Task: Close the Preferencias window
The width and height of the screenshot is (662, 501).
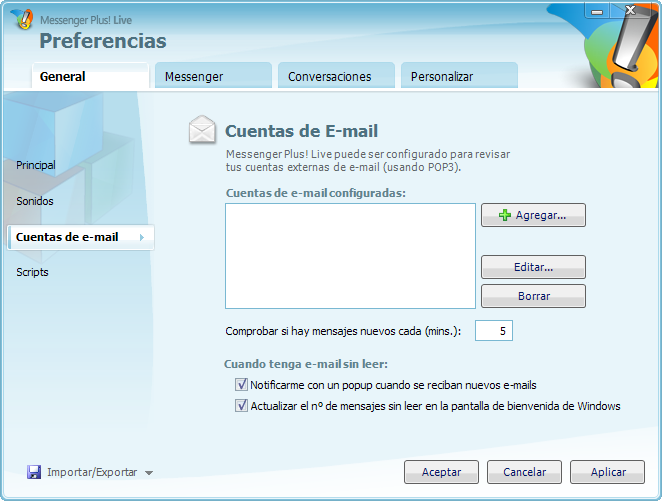Action: coord(630,12)
